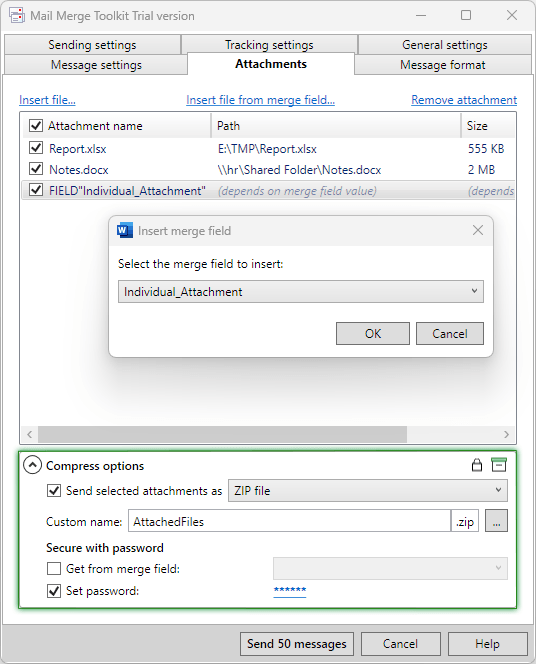Click the right arrow of horizontal scrollbar

pyautogui.click(x=506, y=434)
